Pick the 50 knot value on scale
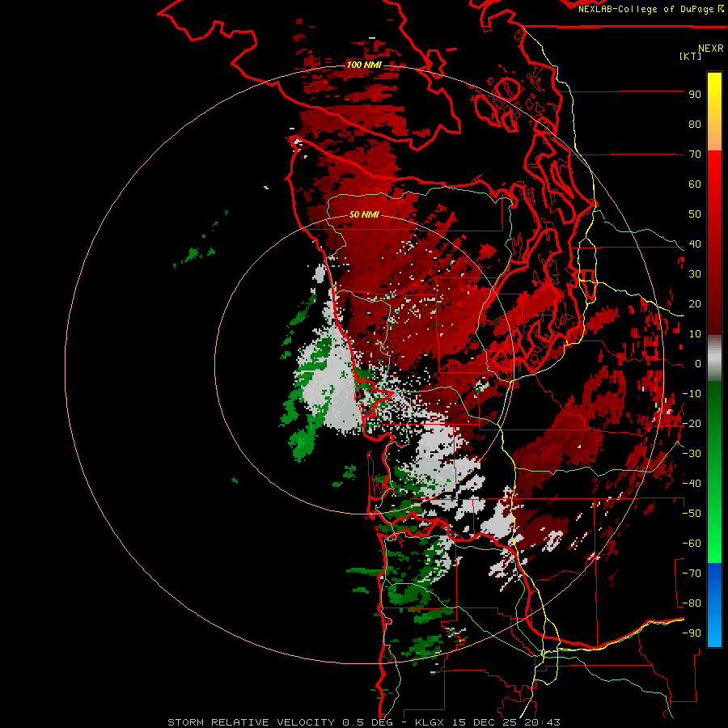Image resolution: width=728 pixels, height=728 pixels. (x=695, y=214)
